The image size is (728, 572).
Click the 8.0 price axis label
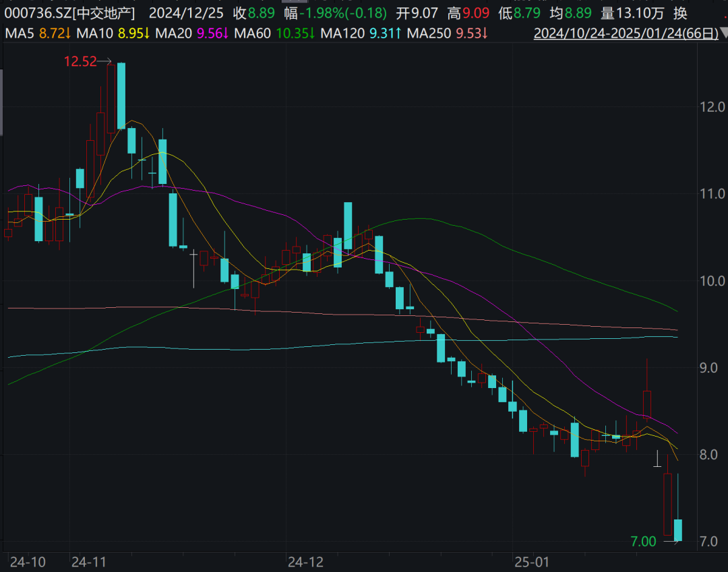[x=708, y=455]
